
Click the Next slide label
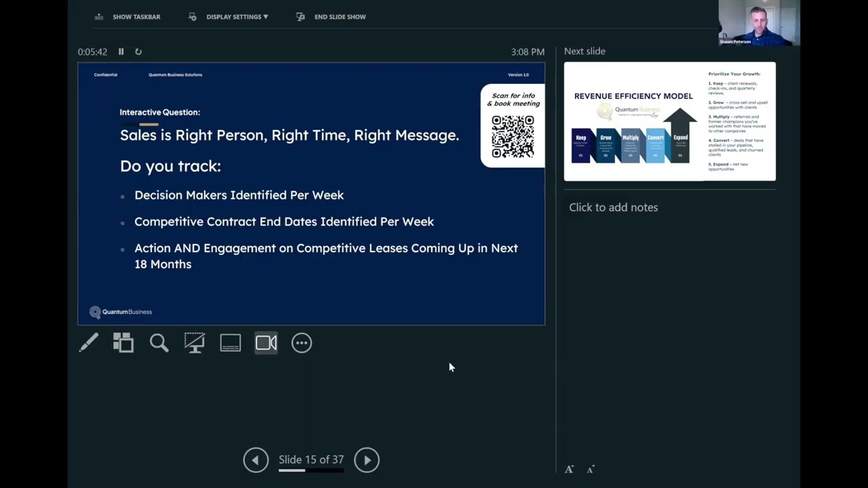[x=585, y=52]
